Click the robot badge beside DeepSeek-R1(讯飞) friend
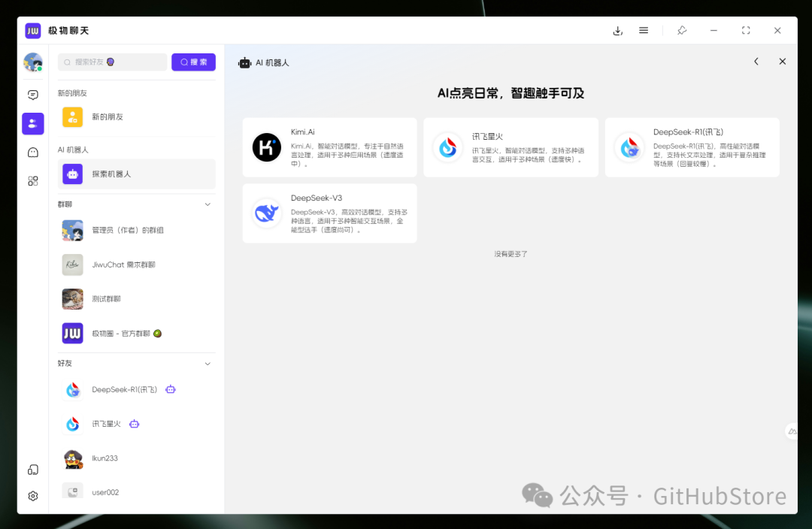 pyautogui.click(x=171, y=389)
